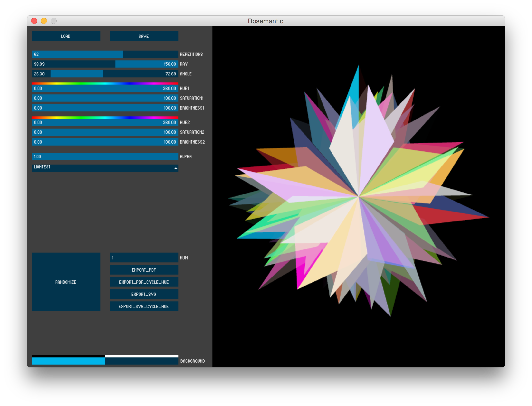Click the BACKGROUND slider bar
The width and height of the screenshot is (532, 406).
pos(105,361)
